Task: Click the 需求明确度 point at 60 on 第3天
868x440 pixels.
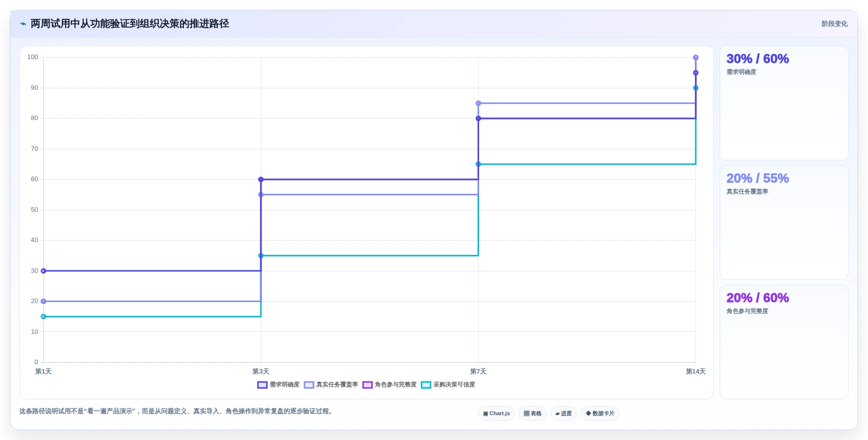Action: 261,180
